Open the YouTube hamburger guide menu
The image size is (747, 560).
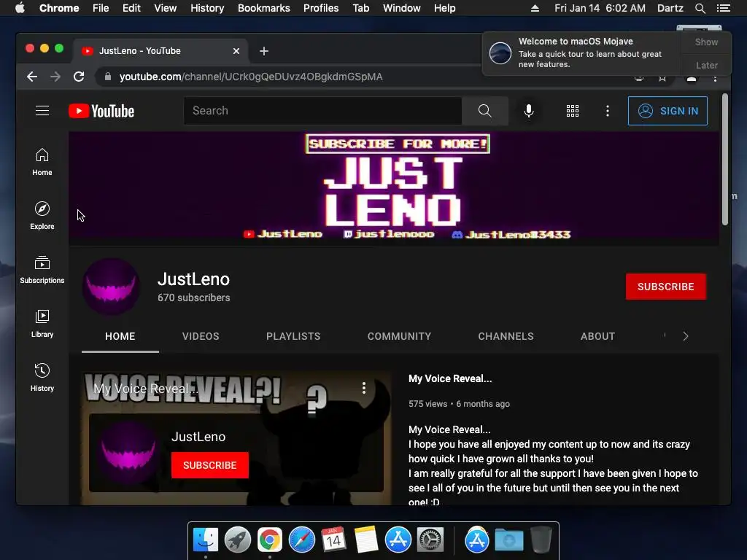[42, 111]
